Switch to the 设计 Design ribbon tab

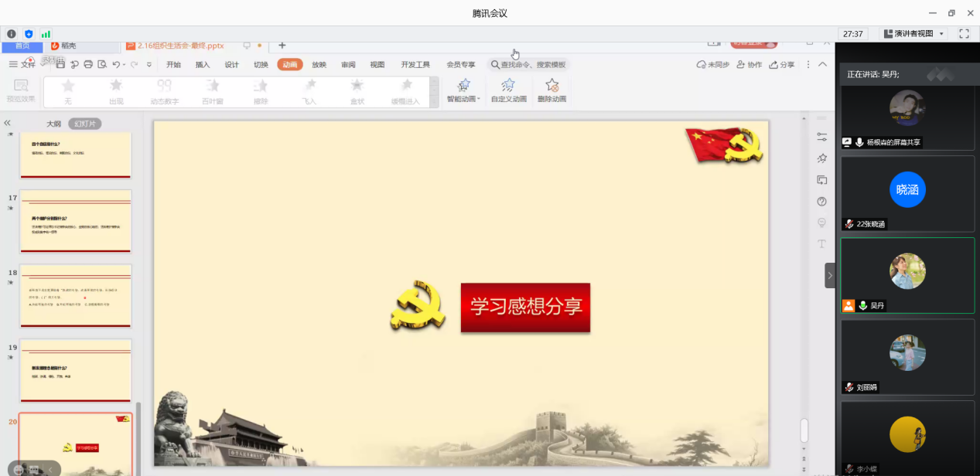point(232,65)
